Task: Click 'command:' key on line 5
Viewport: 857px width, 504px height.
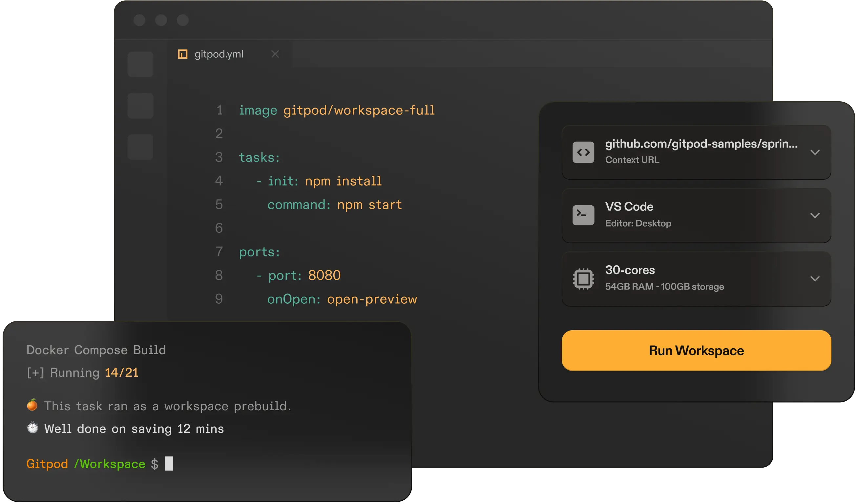Action: (x=299, y=205)
